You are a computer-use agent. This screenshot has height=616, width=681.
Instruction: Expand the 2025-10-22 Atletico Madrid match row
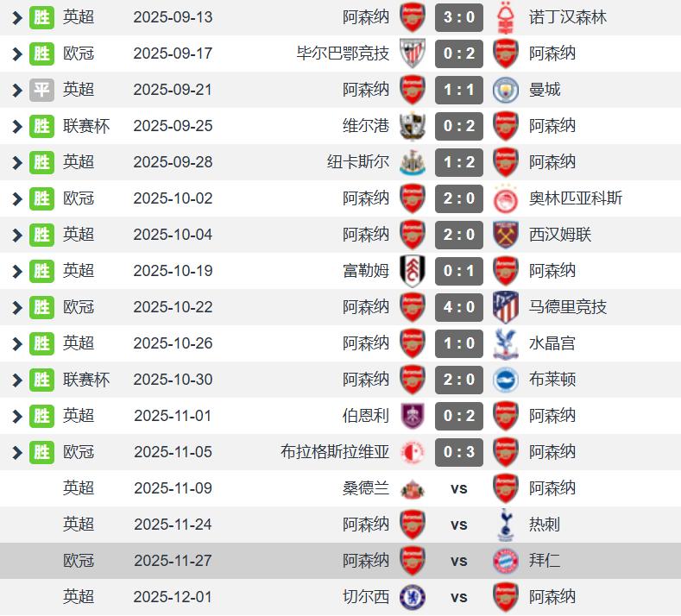click(16, 307)
